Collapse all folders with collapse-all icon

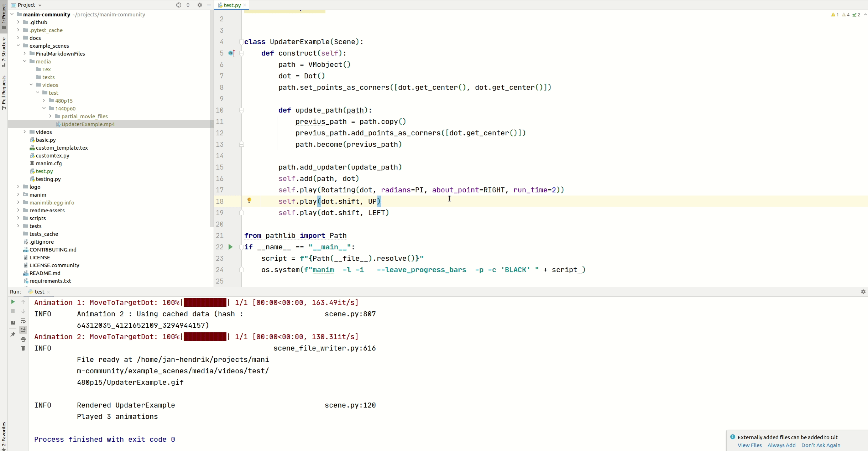click(x=188, y=5)
